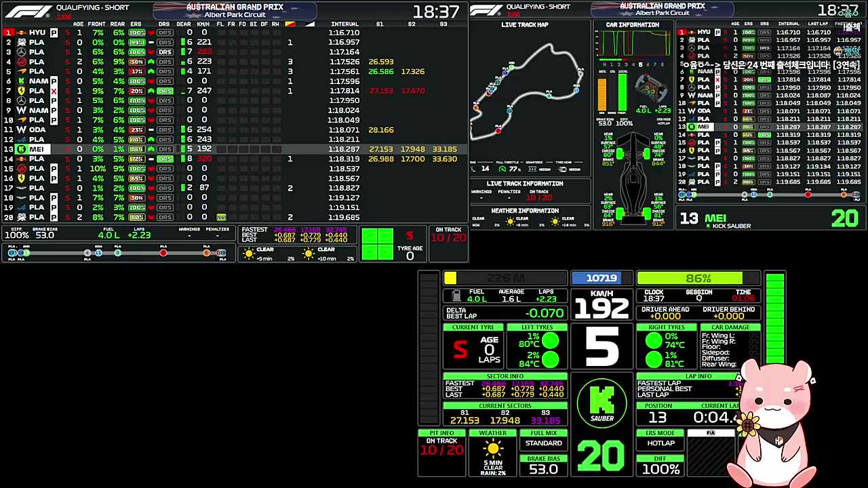Click the Live Track Map panel header
868x488 pixels.
pyautogui.click(x=525, y=25)
